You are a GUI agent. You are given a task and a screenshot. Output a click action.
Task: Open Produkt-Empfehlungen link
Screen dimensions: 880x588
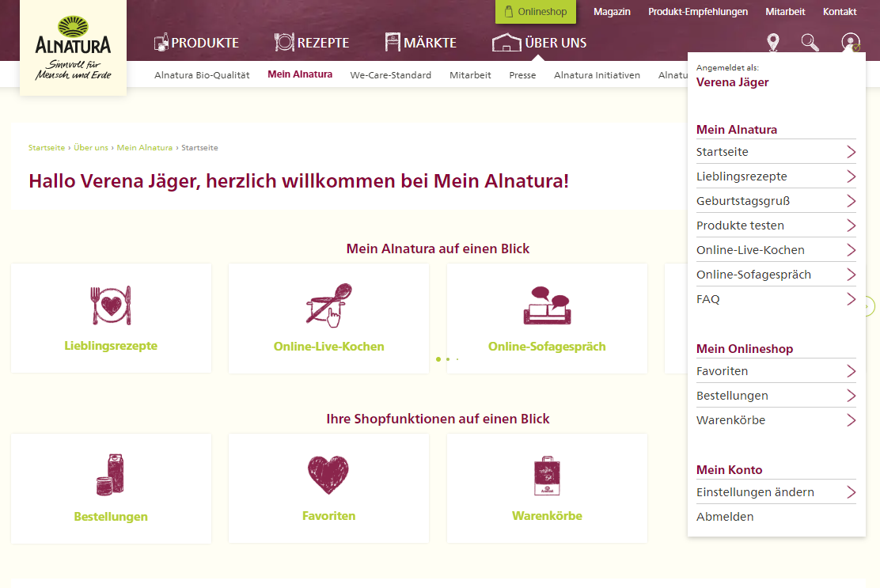tap(698, 12)
